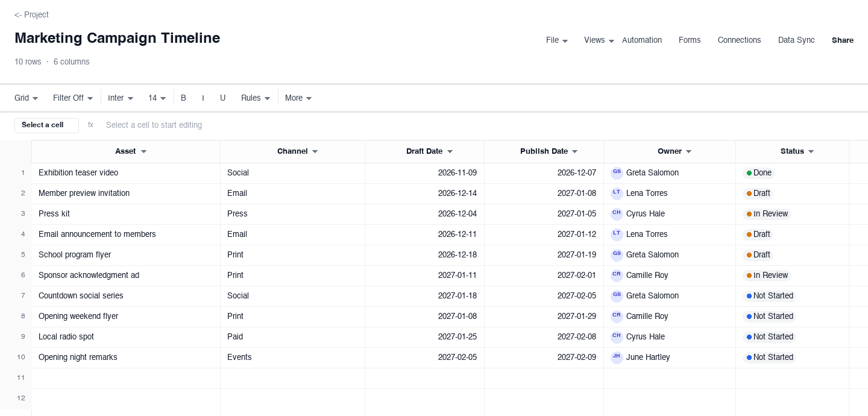Viewport: 868px width, 416px height.
Task: Click Camille Roy's avatar on Sponsor acknowledgment row
Action: pyautogui.click(x=617, y=275)
